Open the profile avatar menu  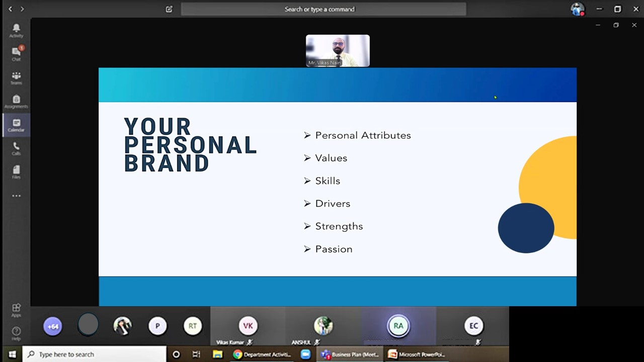577,9
